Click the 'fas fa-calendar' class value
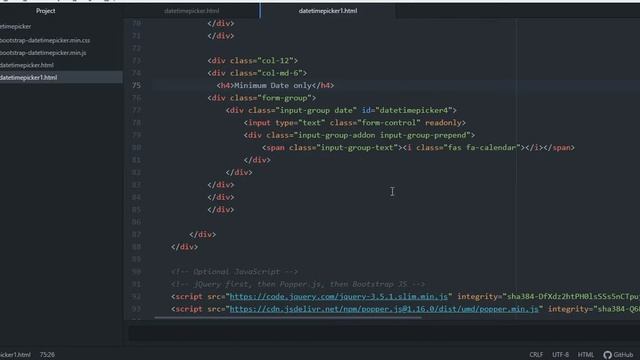This screenshot has width=640, height=360. click(482, 147)
